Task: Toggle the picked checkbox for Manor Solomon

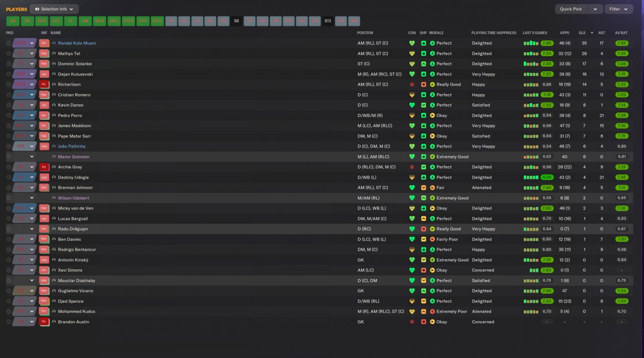Action: pos(9,157)
